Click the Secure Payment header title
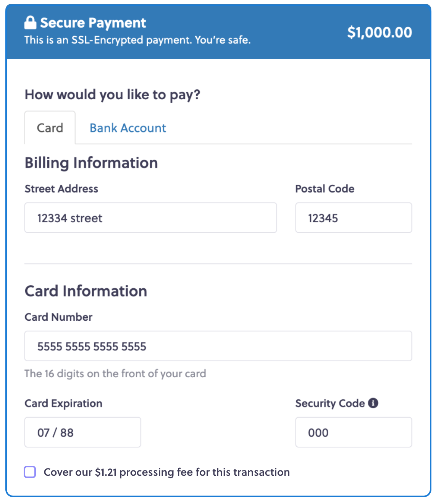This screenshot has width=436, height=504. pos(93,23)
